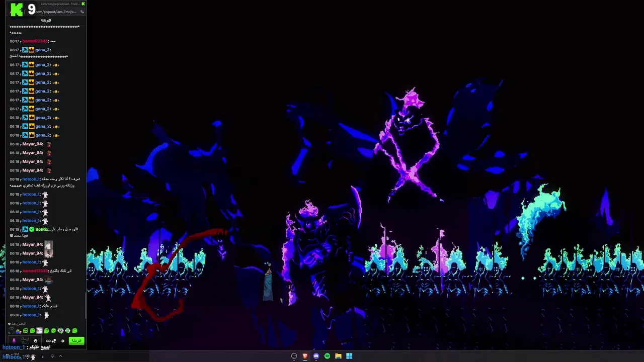Click the kick.com popout address bar
644x362 pixels.
pos(56,12)
